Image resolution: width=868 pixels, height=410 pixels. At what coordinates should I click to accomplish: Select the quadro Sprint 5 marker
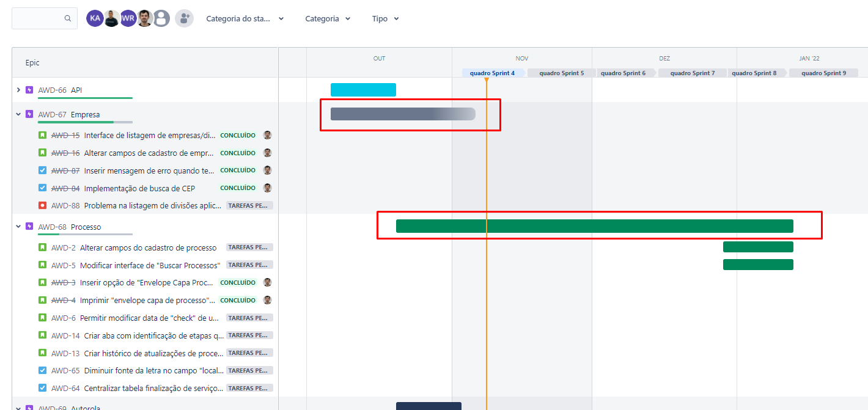561,73
